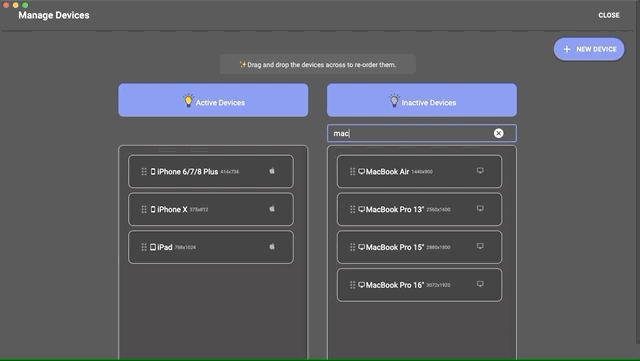Click the desktop icon before MacBook Pro 16" name
The height and width of the screenshot is (361, 640).
362,285
